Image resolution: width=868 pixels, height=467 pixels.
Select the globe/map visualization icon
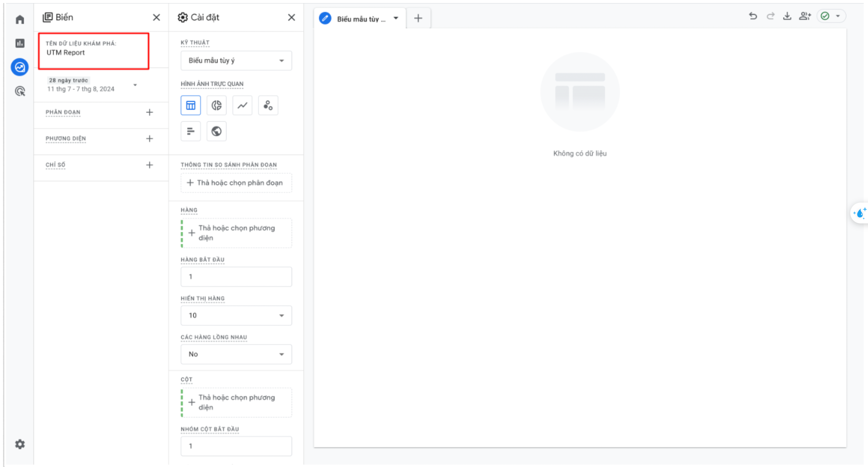point(217,131)
